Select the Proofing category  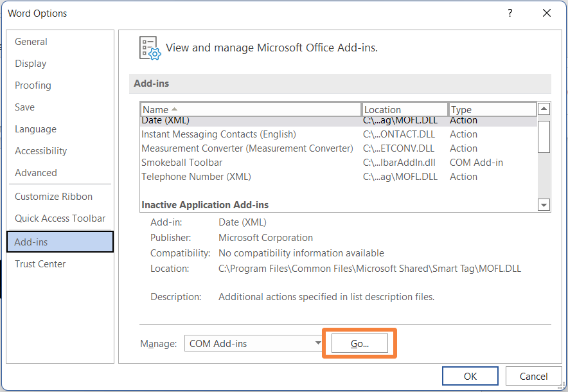click(x=33, y=85)
